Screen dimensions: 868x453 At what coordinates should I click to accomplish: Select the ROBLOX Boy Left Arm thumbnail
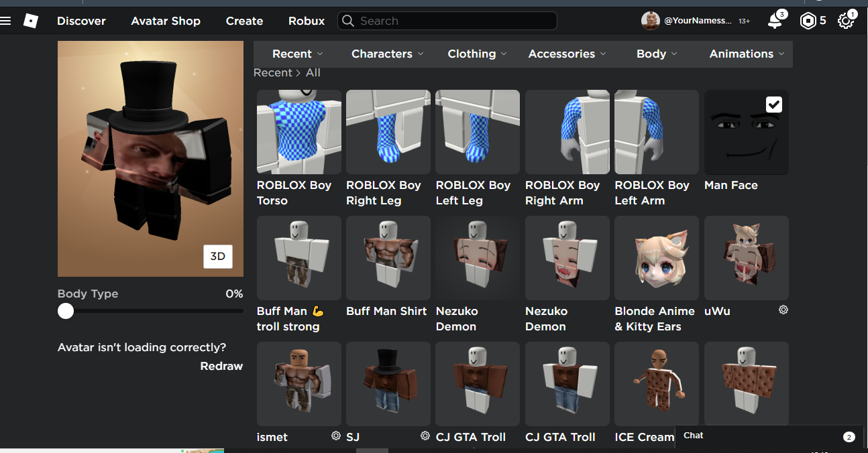(x=657, y=132)
